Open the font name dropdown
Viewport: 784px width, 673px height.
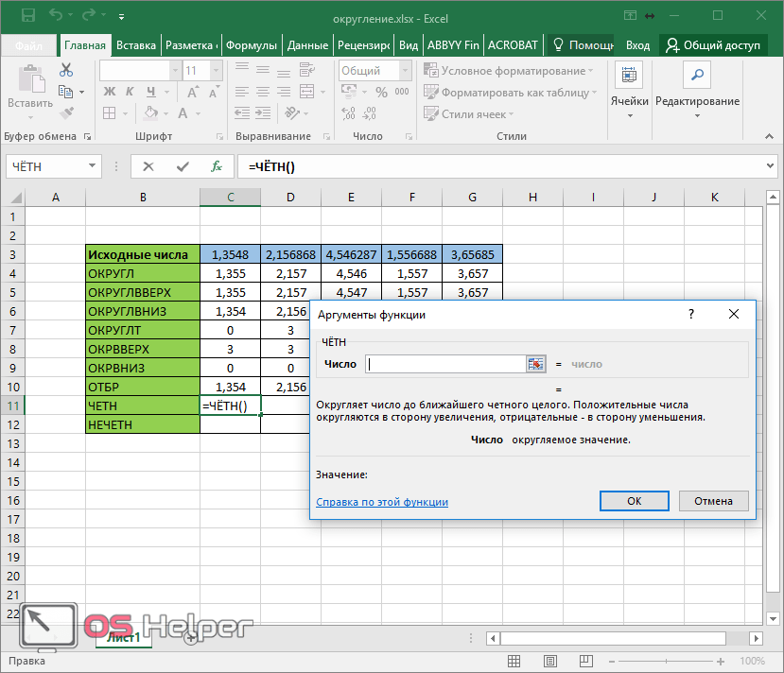175,71
